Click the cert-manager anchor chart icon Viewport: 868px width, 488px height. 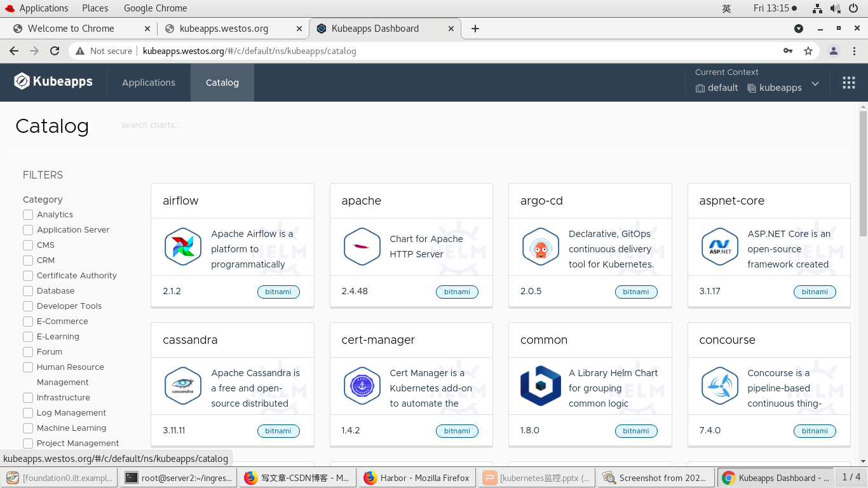(x=362, y=386)
